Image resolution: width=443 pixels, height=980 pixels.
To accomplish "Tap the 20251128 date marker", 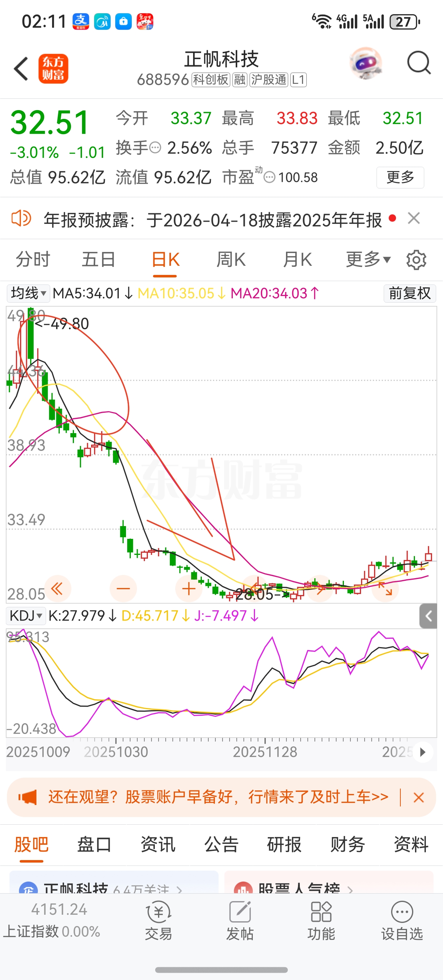I will click(265, 752).
